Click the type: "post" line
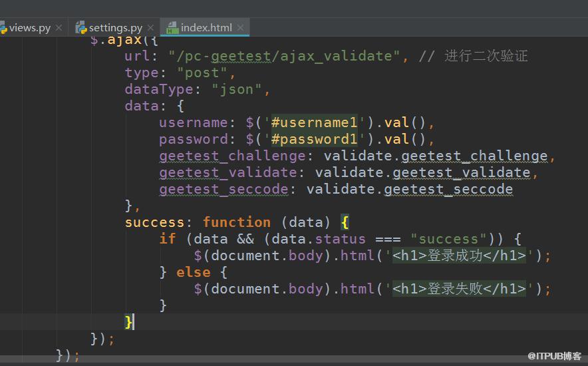 tap(180, 73)
